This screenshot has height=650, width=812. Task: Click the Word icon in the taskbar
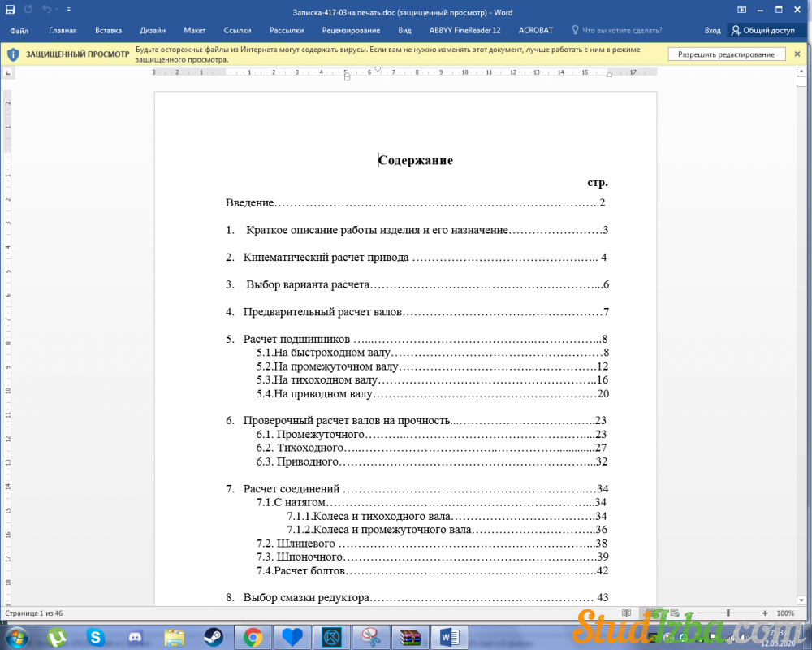point(450,636)
